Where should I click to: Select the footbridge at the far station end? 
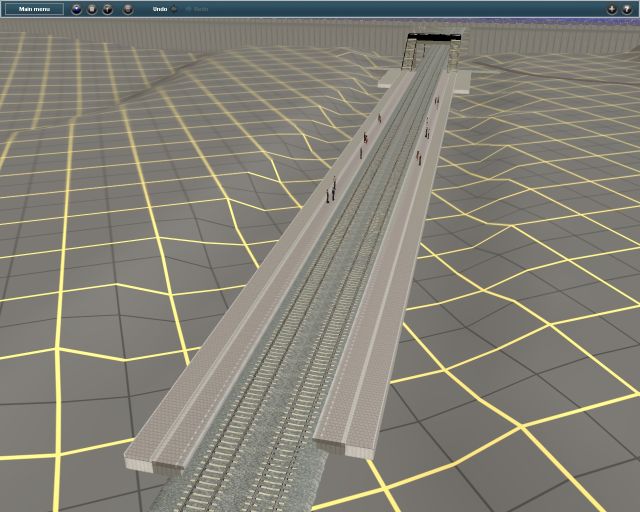coord(432,40)
